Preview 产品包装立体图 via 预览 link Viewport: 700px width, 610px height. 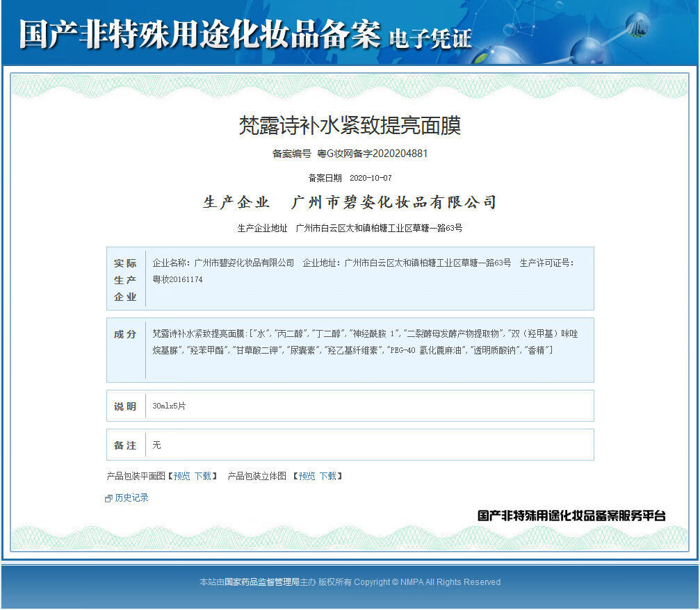click(307, 476)
